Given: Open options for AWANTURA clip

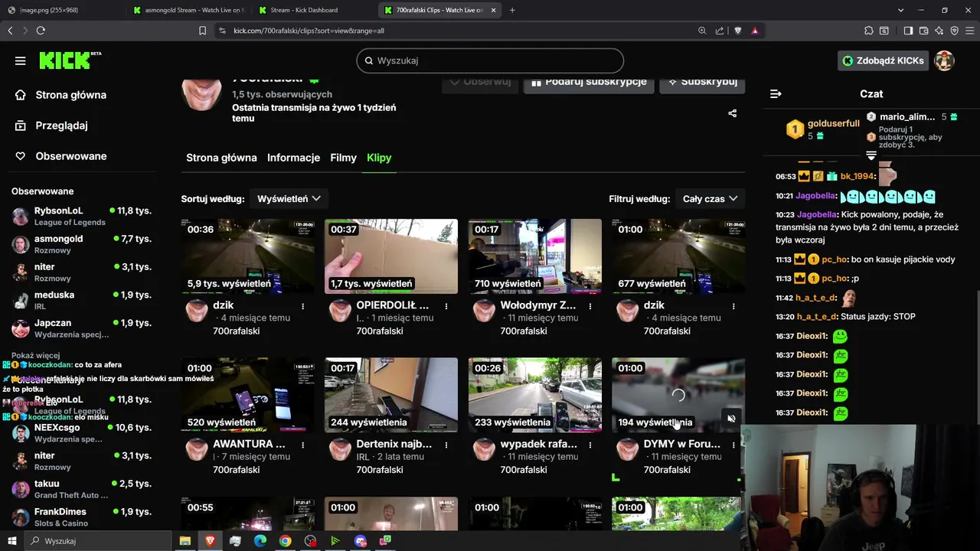Looking at the screenshot, I should pos(302,445).
